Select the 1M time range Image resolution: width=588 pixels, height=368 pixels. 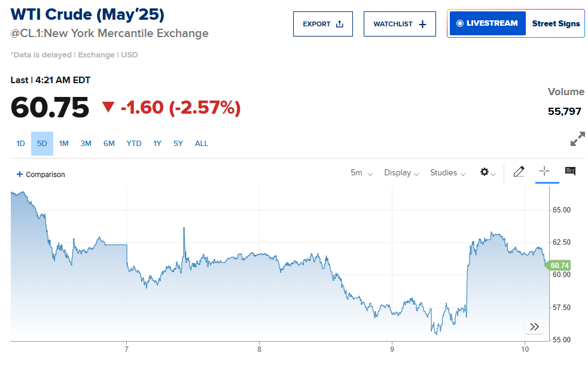click(64, 144)
